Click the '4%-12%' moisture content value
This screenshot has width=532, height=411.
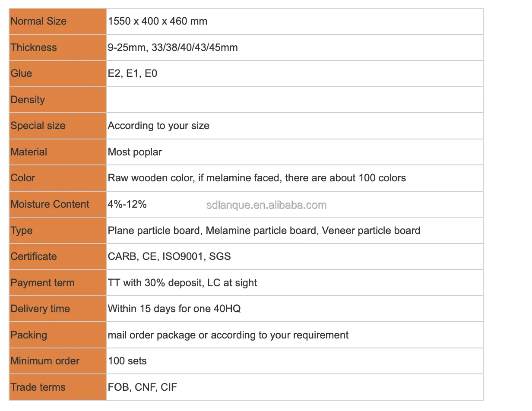pyautogui.click(x=127, y=204)
